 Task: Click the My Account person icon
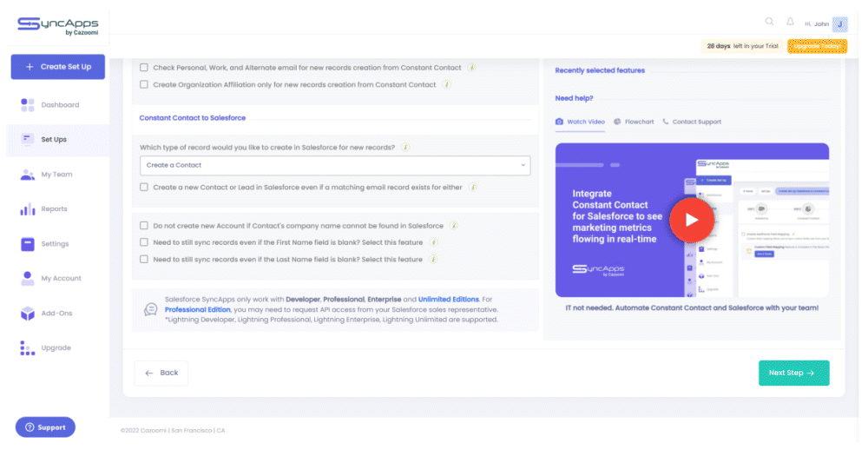coord(28,278)
